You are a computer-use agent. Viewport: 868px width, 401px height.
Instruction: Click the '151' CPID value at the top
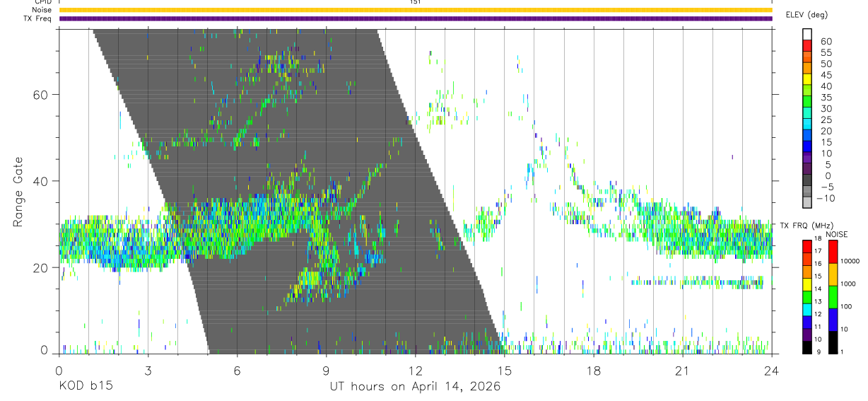click(x=415, y=2)
